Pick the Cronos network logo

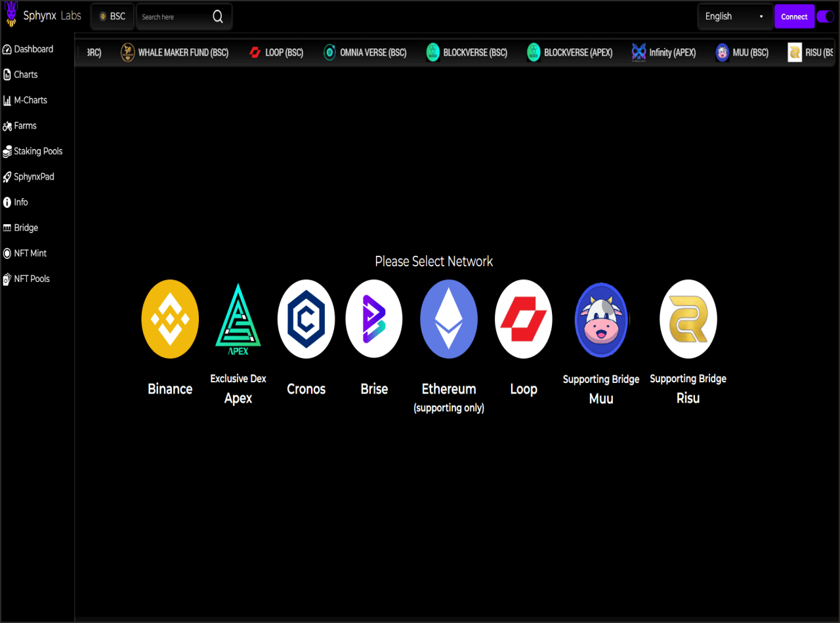tap(306, 319)
